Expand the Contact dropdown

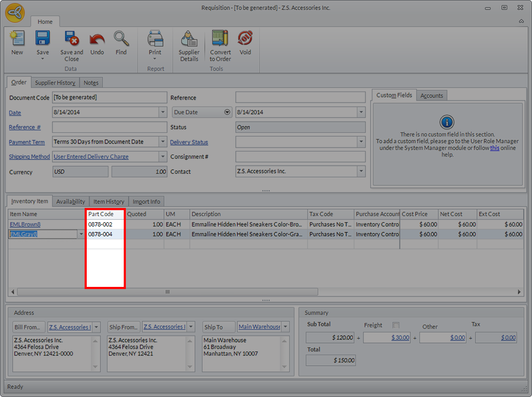tap(361, 172)
